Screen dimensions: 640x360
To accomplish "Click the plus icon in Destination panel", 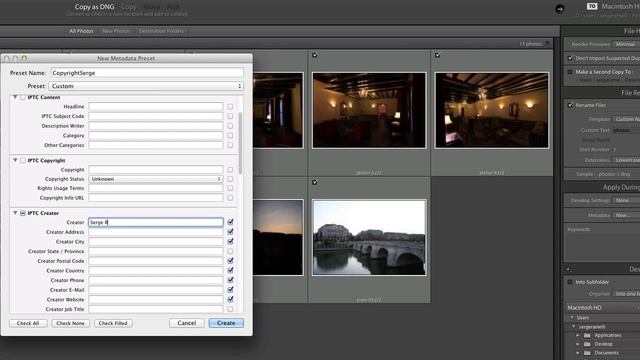I will pos(568,269).
